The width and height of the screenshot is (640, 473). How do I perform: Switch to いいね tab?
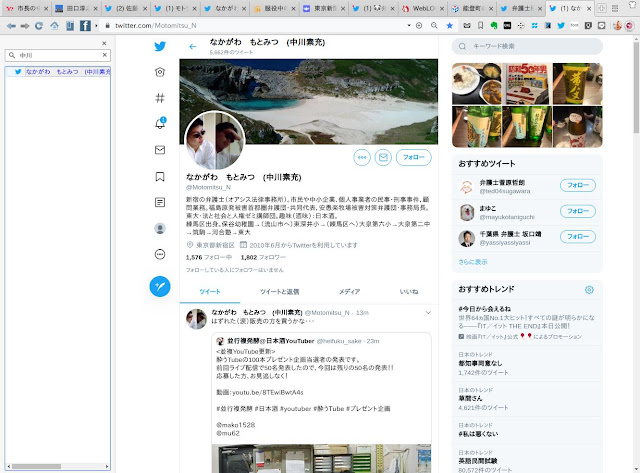click(409, 291)
